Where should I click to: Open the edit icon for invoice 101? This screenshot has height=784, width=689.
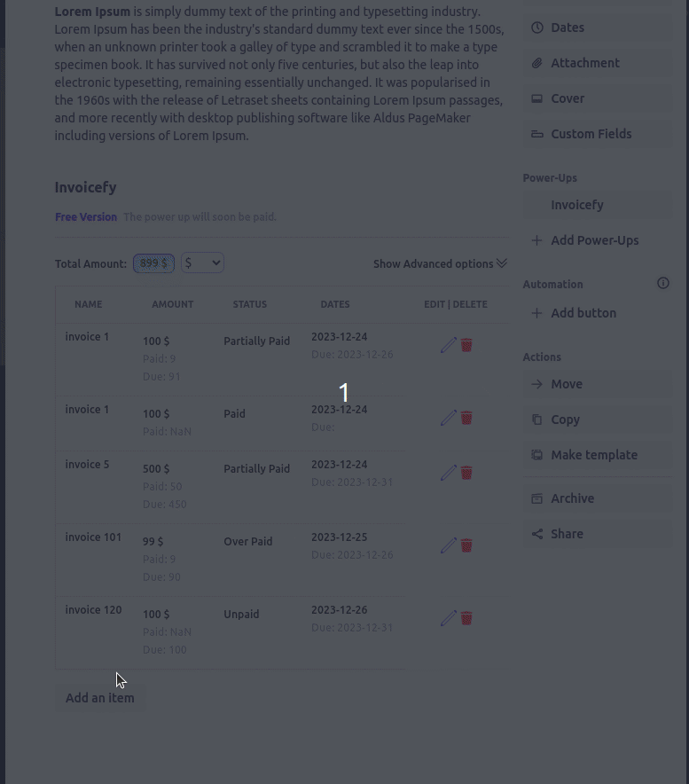click(449, 545)
